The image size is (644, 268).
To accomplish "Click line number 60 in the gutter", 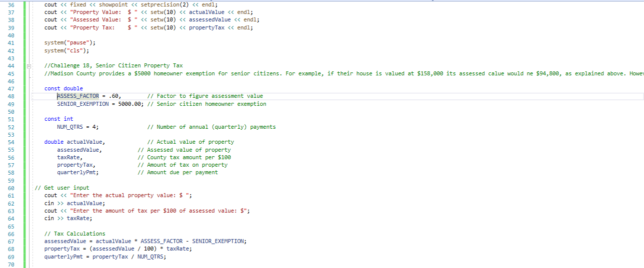I will pyautogui.click(x=11, y=188).
